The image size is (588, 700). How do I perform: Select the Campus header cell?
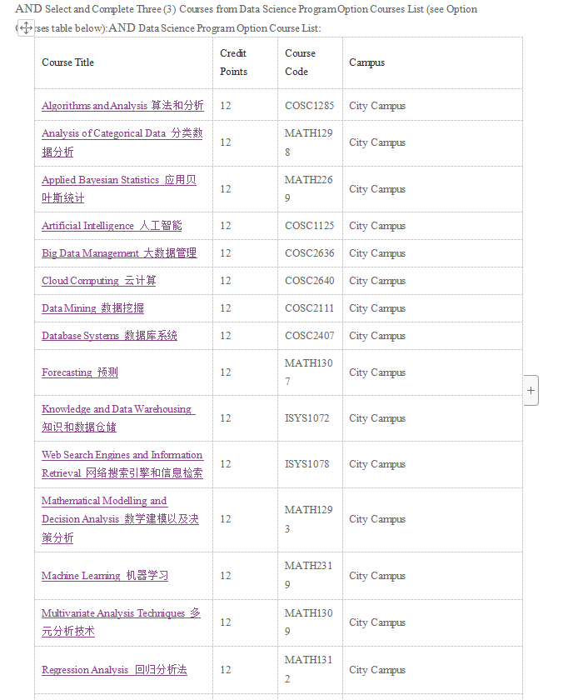pos(433,62)
